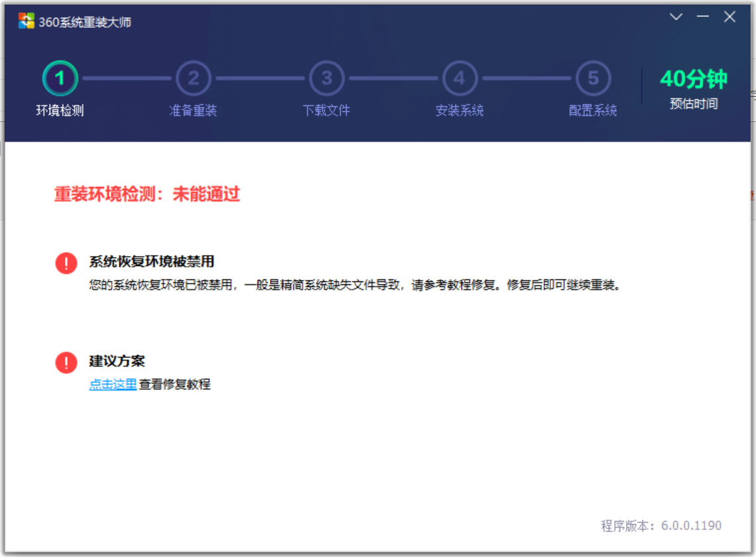Click the 准备重装 step label
The width and height of the screenshot is (756, 557).
[194, 111]
